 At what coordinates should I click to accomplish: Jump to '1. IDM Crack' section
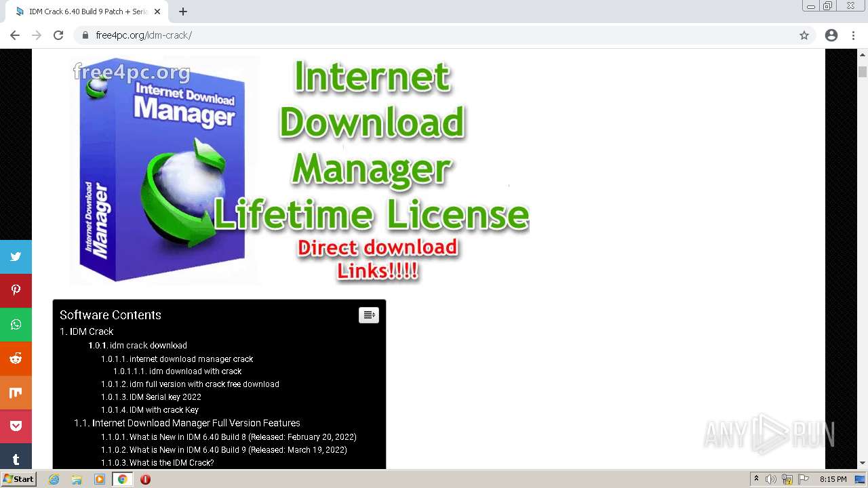click(x=86, y=331)
